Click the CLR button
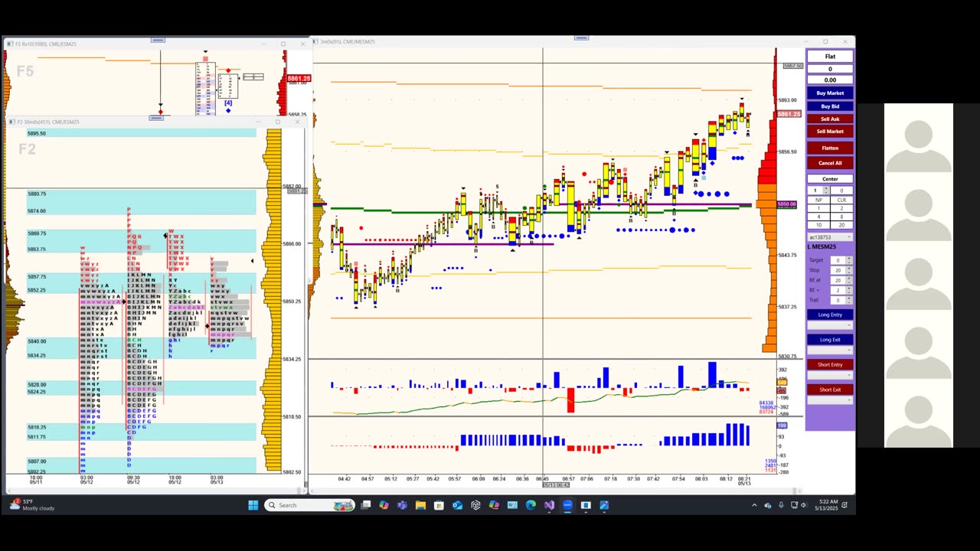 tap(841, 200)
